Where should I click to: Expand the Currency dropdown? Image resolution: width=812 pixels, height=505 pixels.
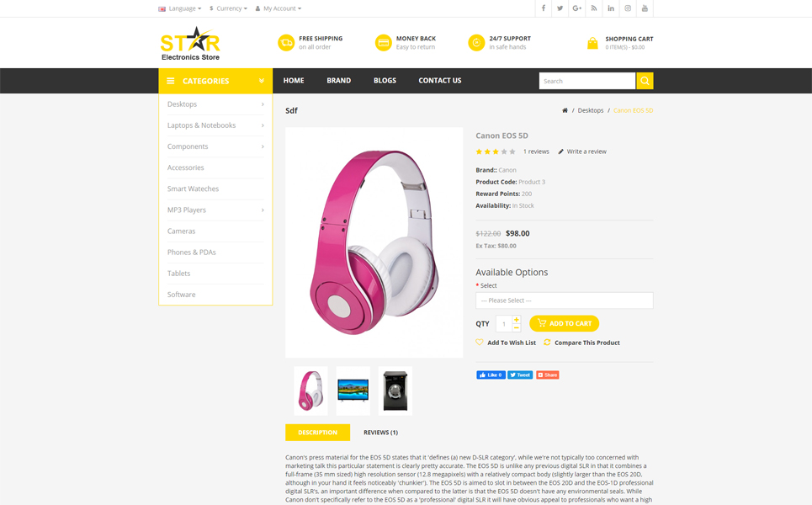(228, 8)
